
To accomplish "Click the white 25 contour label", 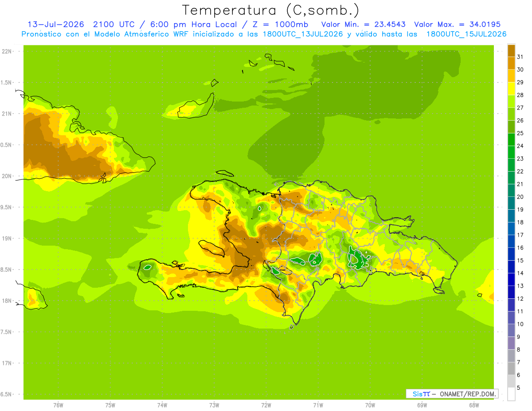I will click(x=365, y=264).
